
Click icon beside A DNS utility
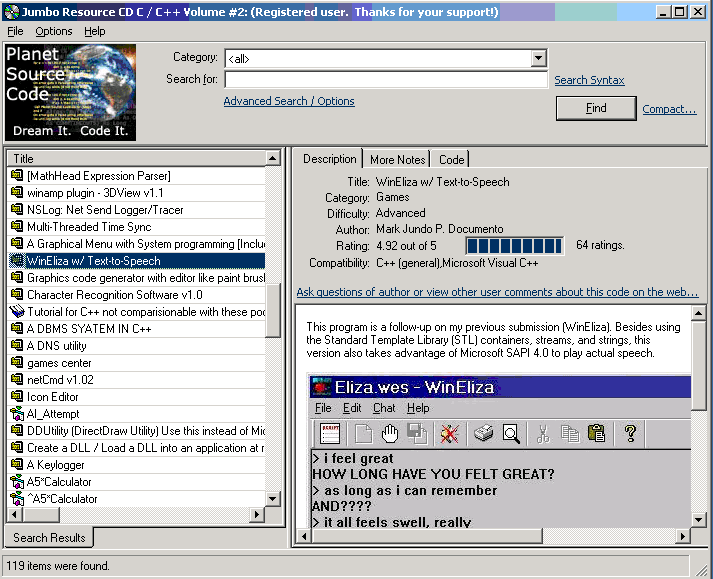[x=17, y=345]
